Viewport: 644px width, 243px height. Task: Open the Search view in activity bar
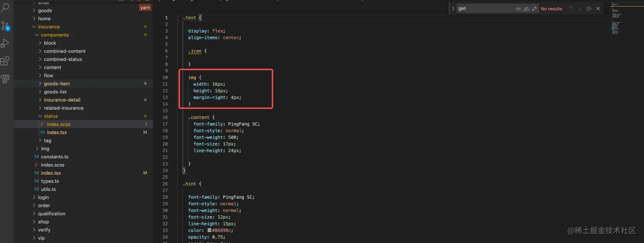tap(5, 8)
